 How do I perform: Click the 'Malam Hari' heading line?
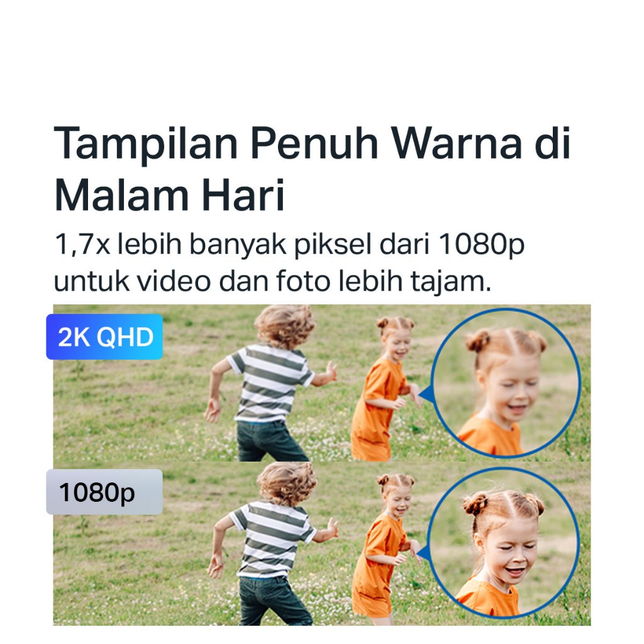click(x=169, y=195)
